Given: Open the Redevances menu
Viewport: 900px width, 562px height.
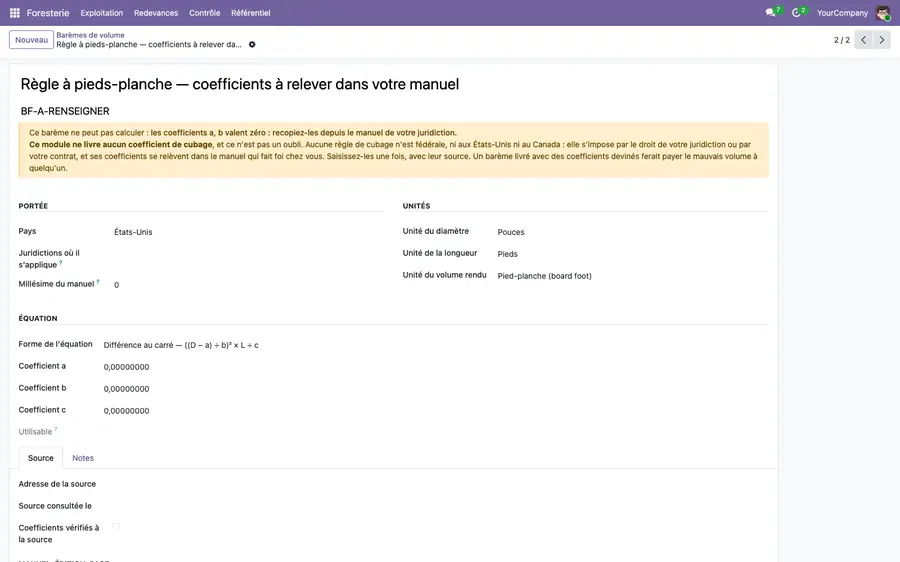Looking at the screenshot, I should [156, 13].
